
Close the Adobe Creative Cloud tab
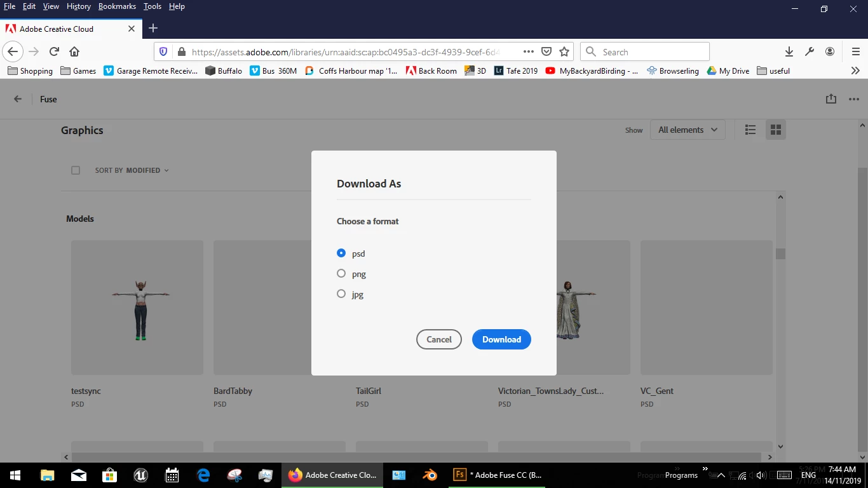click(x=132, y=29)
